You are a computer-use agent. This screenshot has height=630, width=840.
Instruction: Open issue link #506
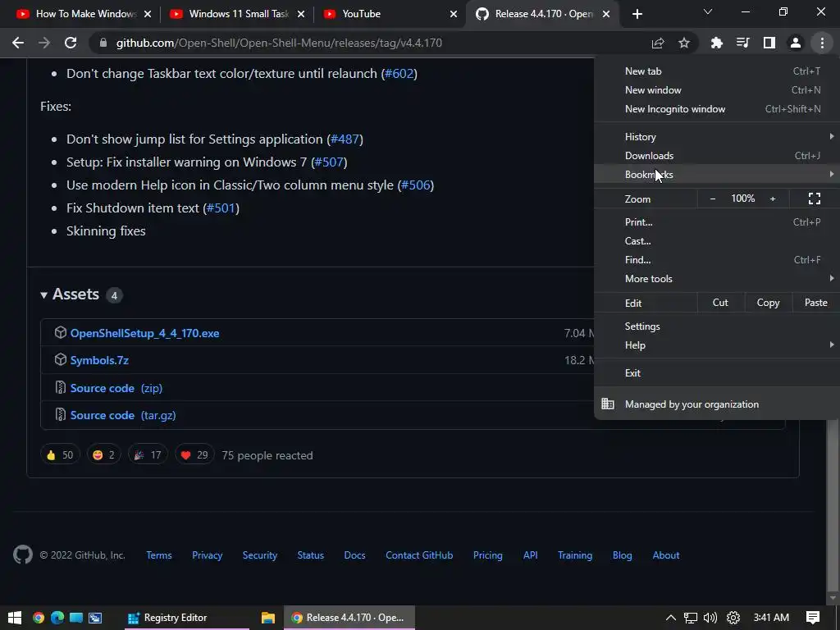(416, 185)
